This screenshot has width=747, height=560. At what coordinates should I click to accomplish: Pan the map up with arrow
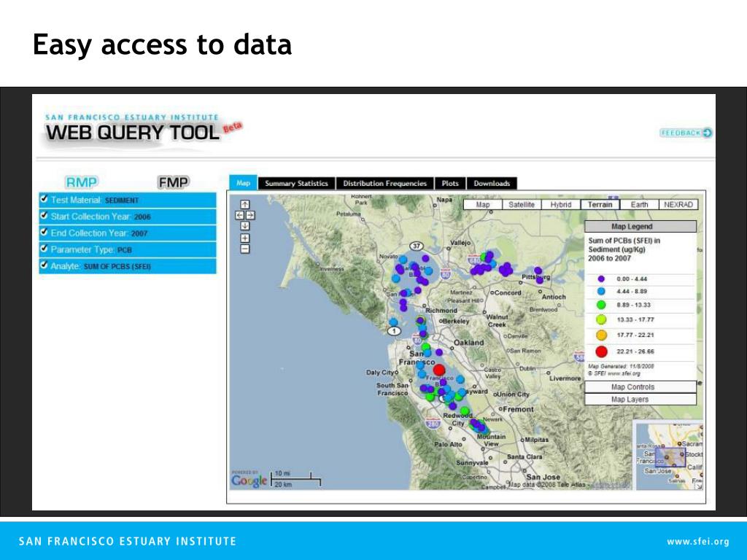click(245, 204)
